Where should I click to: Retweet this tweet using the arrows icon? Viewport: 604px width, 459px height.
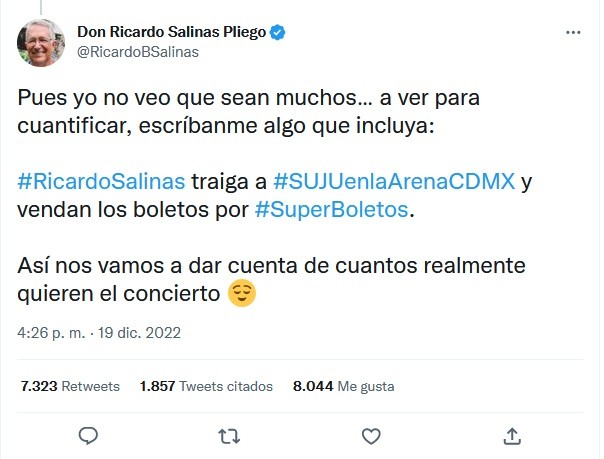pyautogui.click(x=229, y=435)
